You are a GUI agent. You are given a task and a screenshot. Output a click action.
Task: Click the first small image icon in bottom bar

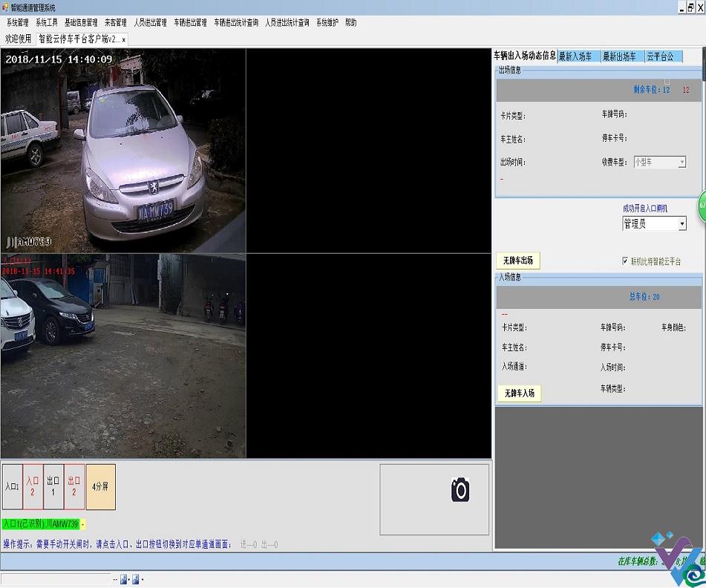pyautogui.click(x=124, y=579)
